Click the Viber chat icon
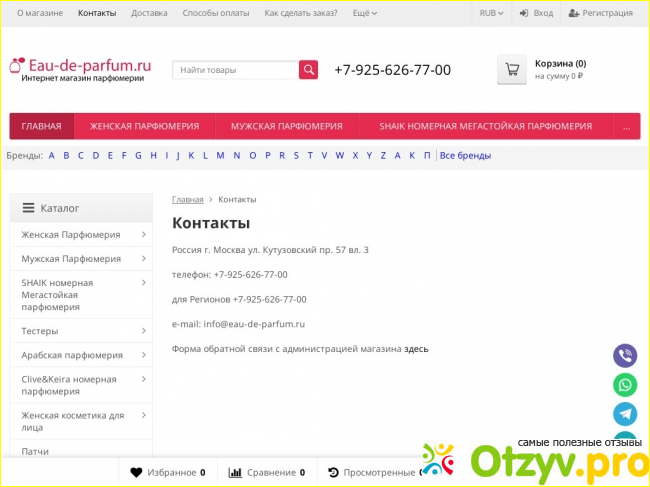 coord(625,355)
